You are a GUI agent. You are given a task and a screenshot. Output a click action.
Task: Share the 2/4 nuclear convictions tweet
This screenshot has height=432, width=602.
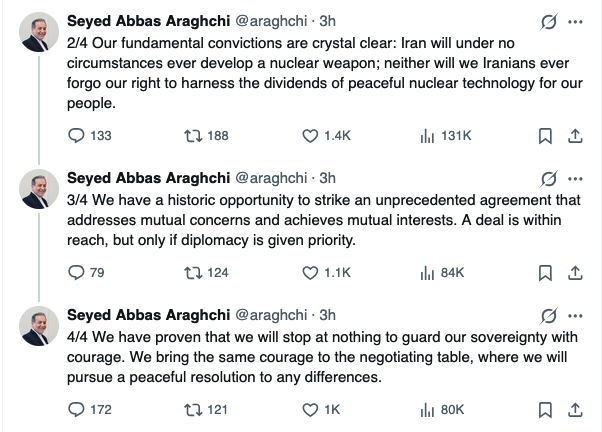575,135
